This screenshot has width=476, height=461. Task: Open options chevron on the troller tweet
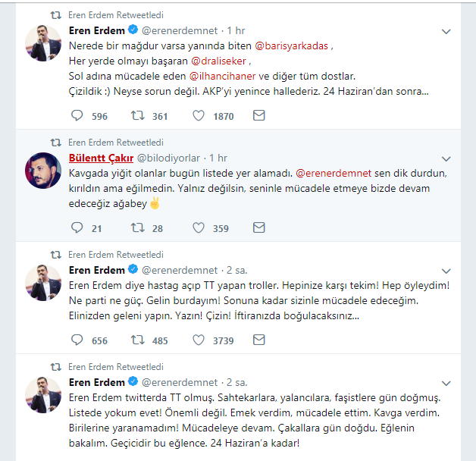pos(448,271)
